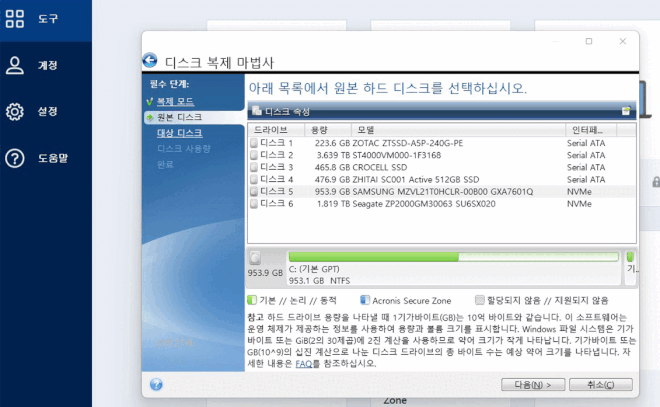Click the 할당되지 않음 legend icon

pos(479,300)
